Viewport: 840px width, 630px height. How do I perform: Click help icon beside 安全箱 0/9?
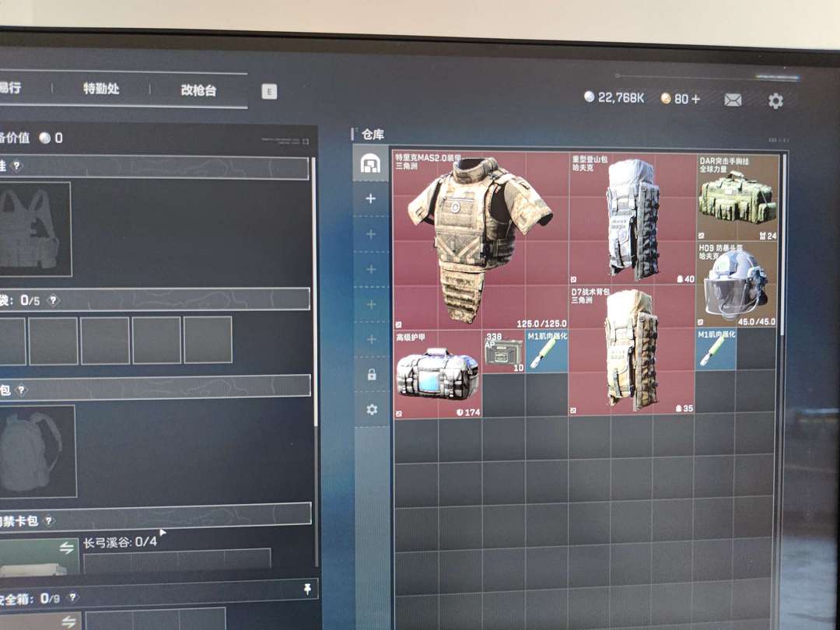[73, 597]
